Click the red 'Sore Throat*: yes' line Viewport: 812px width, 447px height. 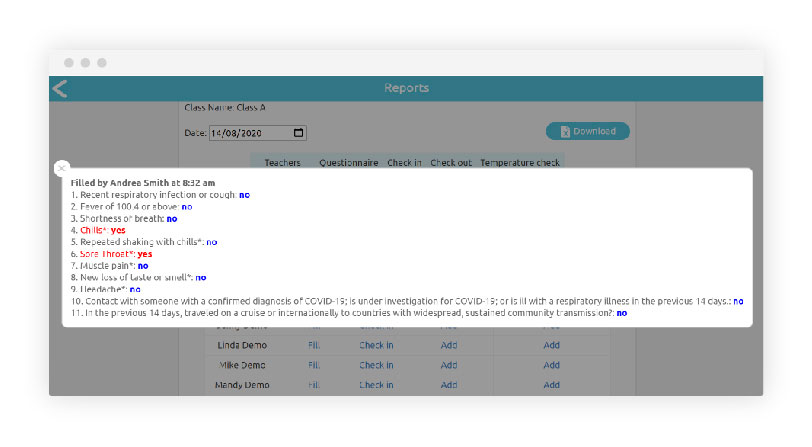pyautogui.click(x=111, y=254)
